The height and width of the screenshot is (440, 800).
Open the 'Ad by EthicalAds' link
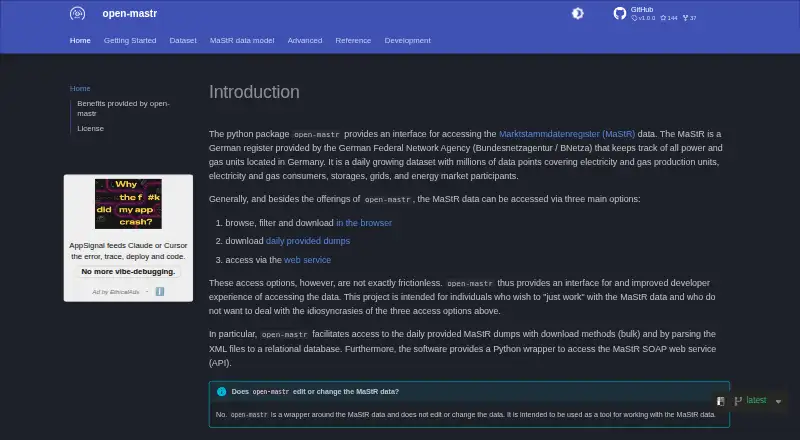(116, 292)
